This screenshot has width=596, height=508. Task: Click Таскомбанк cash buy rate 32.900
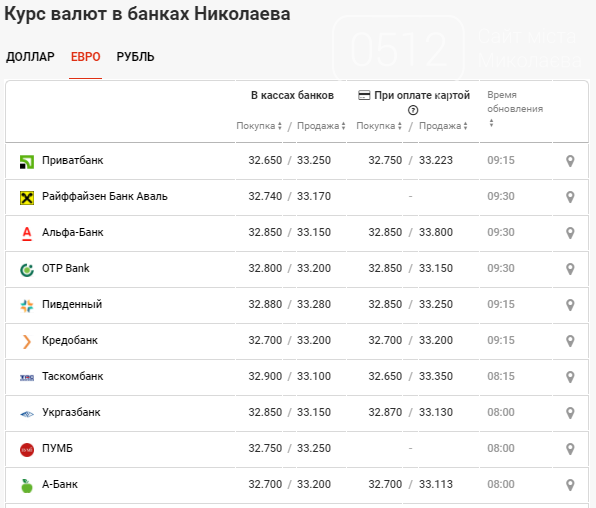coord(265,376)
